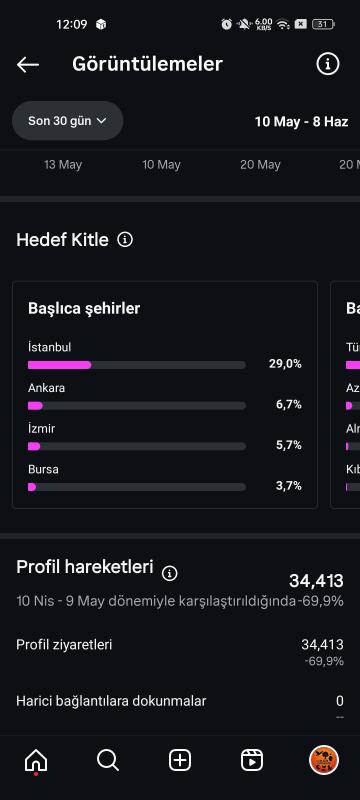Select the 10 May - 8 Haz date range
This screenshot has width=360, height=800.
[301, 121]
